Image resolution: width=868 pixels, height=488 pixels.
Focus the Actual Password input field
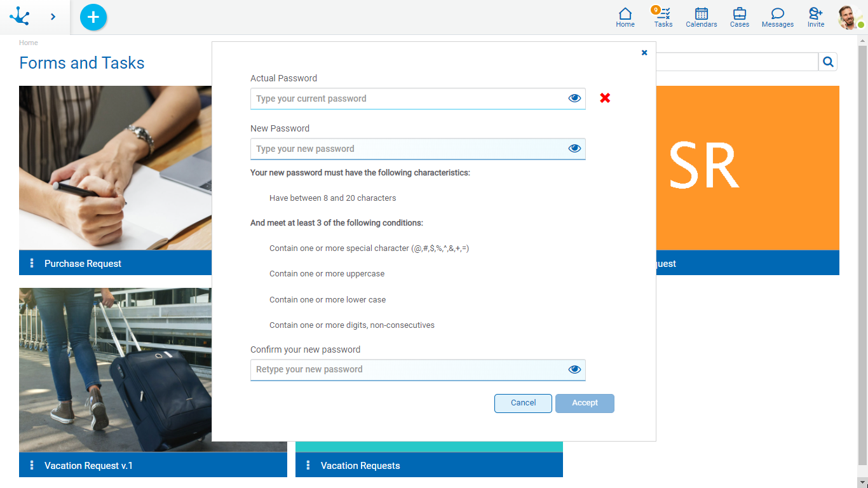(x=407, y=98)
